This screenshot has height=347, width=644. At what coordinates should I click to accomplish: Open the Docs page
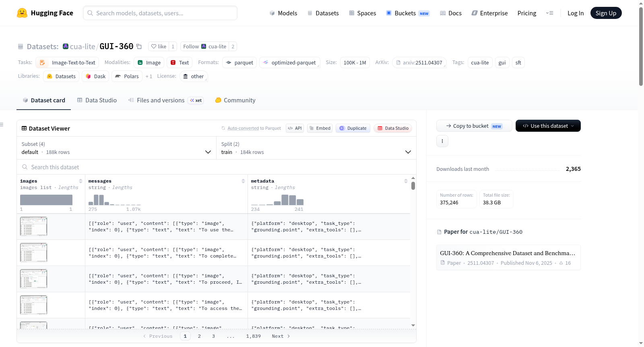click(x=451, y=13)
